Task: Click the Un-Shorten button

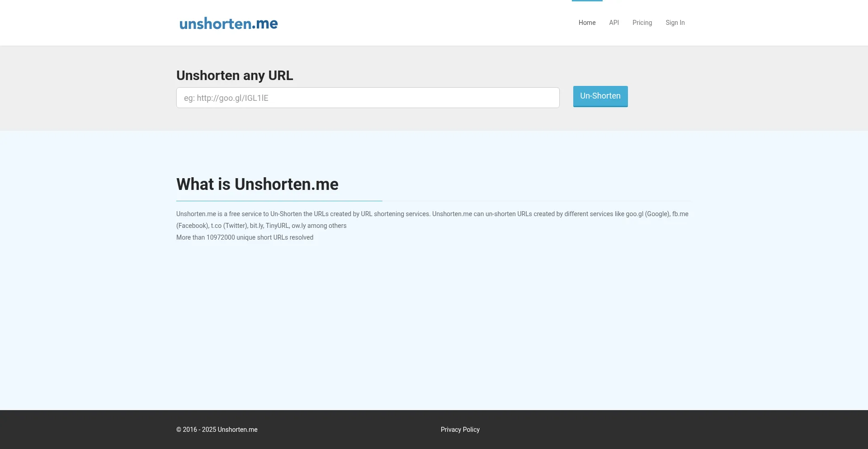Action: coord(600,96)
